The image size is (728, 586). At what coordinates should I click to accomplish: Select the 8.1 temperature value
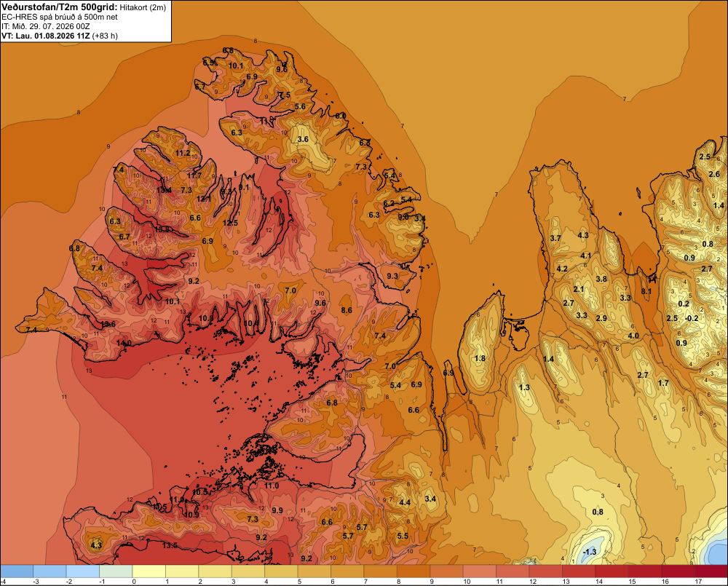point(646,291)
